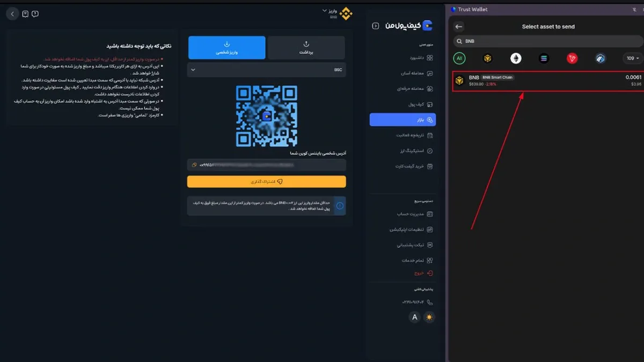Open مدیریت حساب account management
This screenshot has height=362, width=644.
click(x=414, y=214)
